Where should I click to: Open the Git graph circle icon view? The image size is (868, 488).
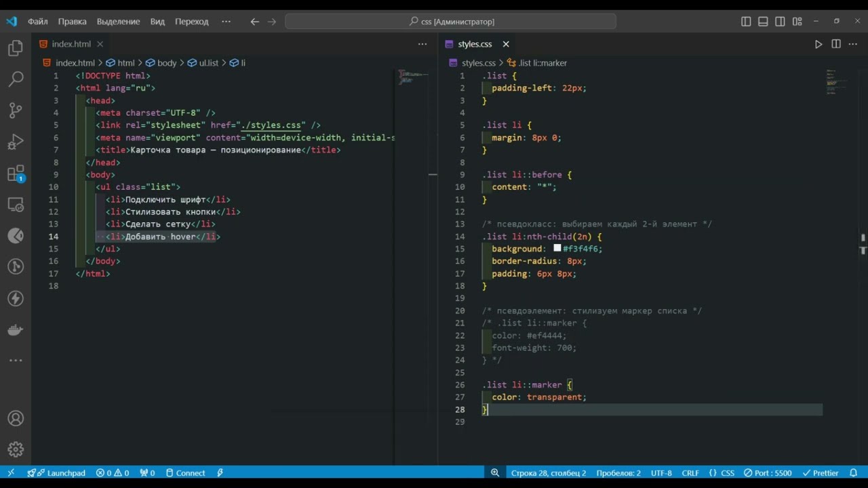click(x=16, y=267)
